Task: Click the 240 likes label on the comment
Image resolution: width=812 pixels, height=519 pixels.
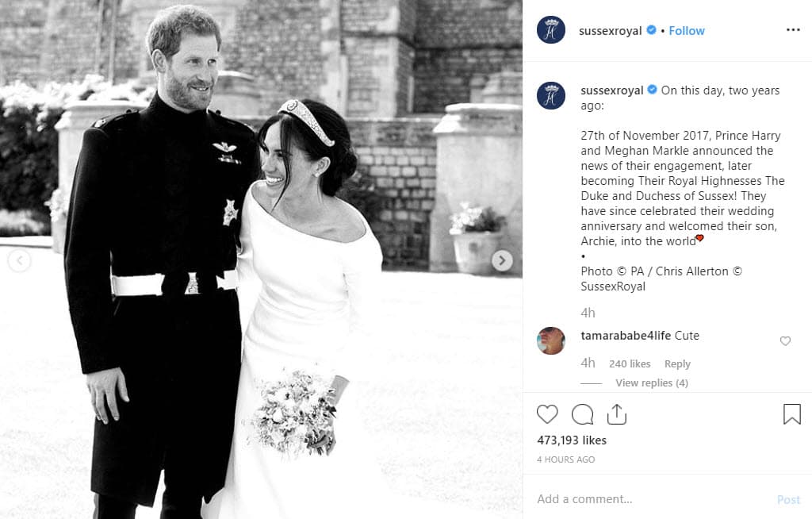Action: (x=630, y=363)
